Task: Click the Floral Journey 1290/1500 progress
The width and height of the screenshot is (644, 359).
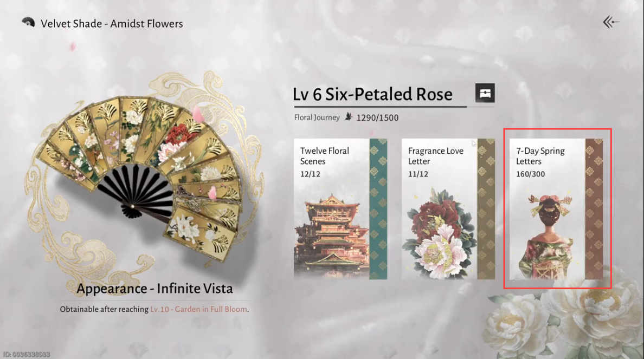Action: tap(377, 118)
